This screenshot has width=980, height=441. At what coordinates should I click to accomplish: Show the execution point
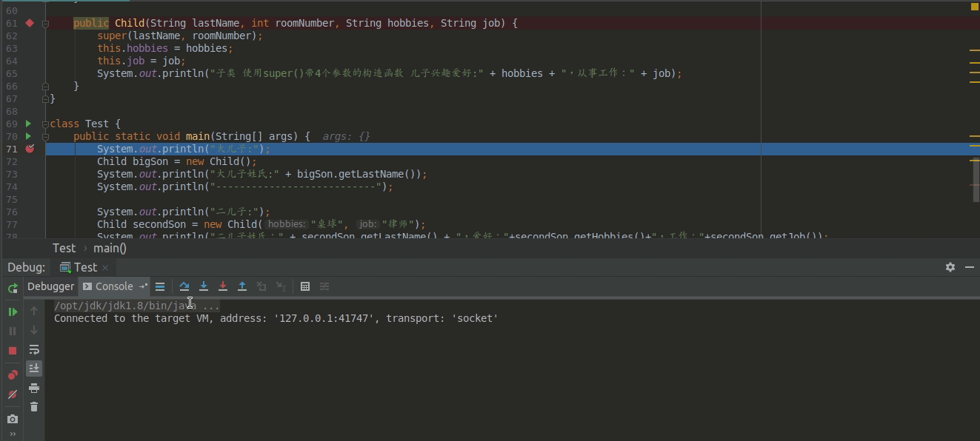click(x=160, y=286)
